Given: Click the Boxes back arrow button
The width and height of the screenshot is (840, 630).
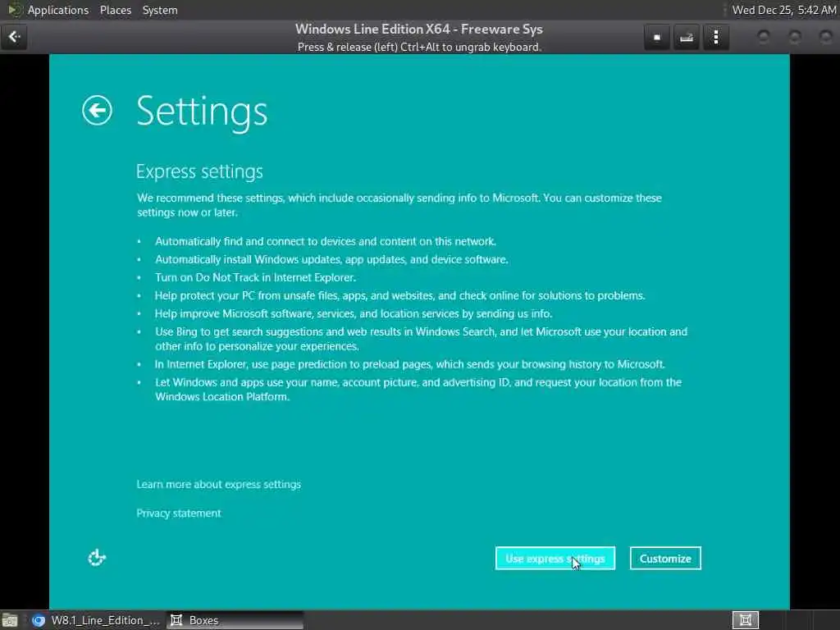Looking at the screenshot, I should (x=14, y=37).
